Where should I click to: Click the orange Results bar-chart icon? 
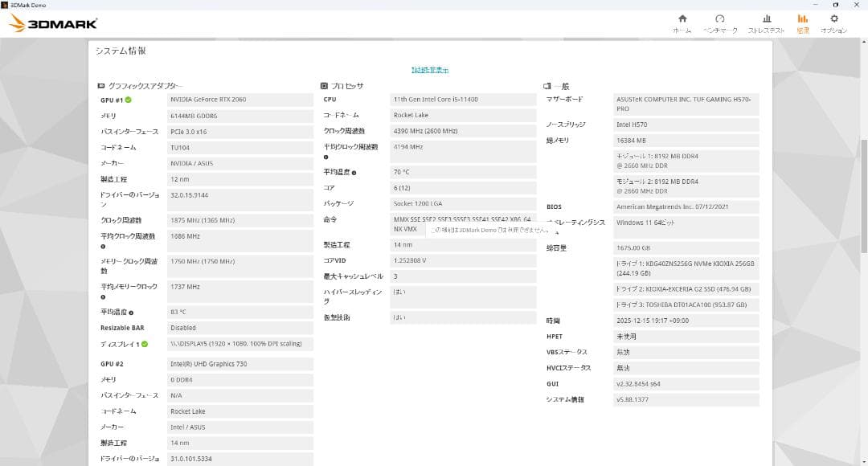(x=803, y=19)
